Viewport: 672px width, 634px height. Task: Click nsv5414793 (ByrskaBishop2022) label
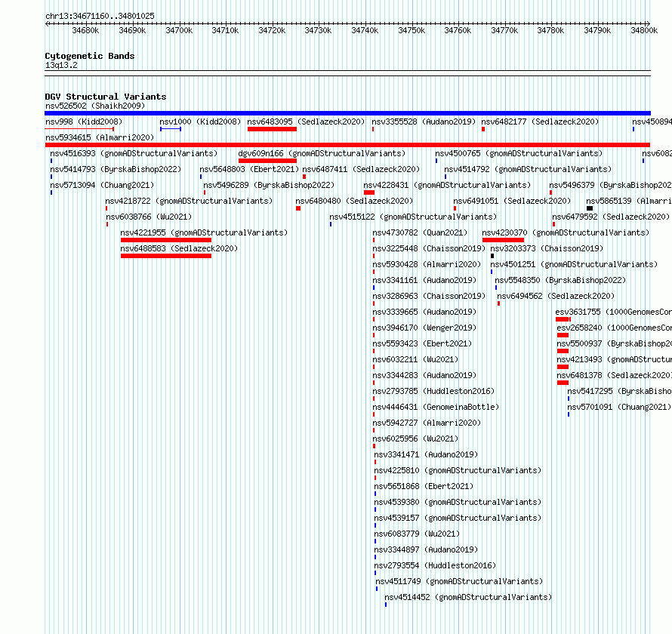click(116, 169)
